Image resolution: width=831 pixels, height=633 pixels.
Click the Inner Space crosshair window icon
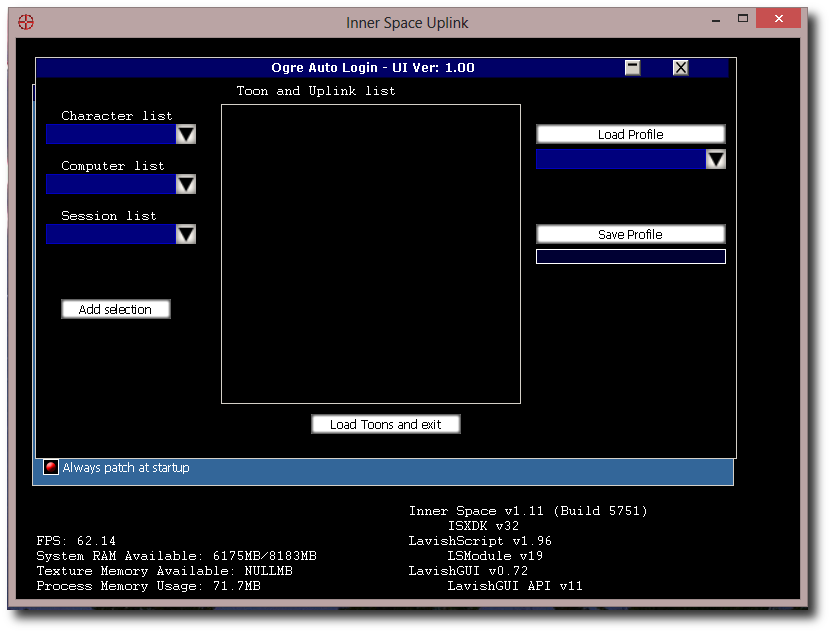(26, 22)
